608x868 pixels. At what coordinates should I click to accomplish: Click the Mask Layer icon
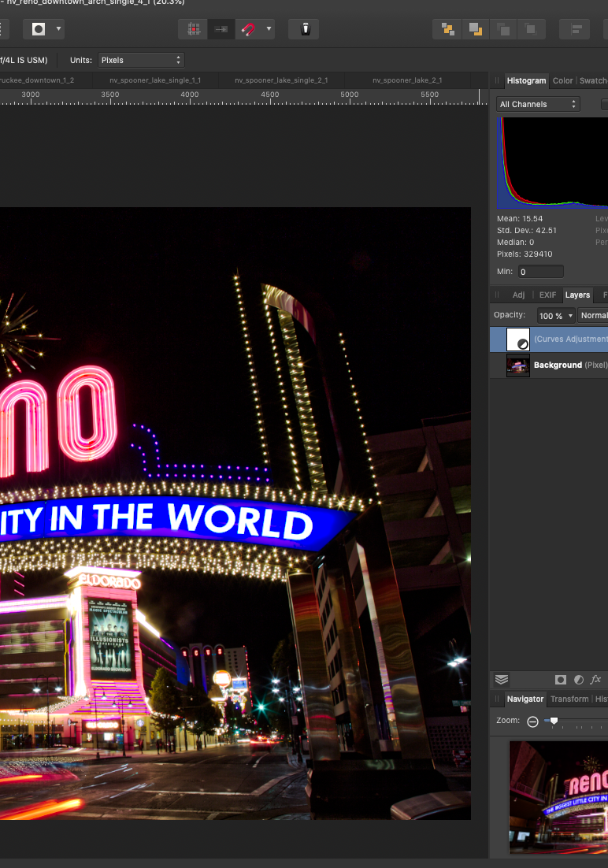[x=561, y=679]
